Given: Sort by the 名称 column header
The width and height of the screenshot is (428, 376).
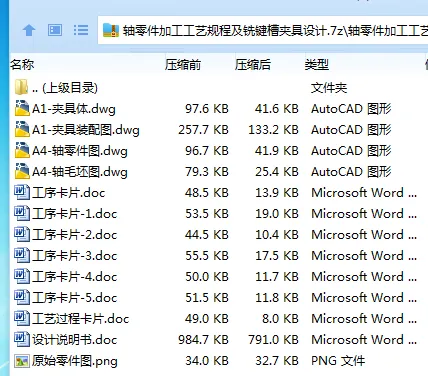Looking at the screenshot, I should pos(22,64).
